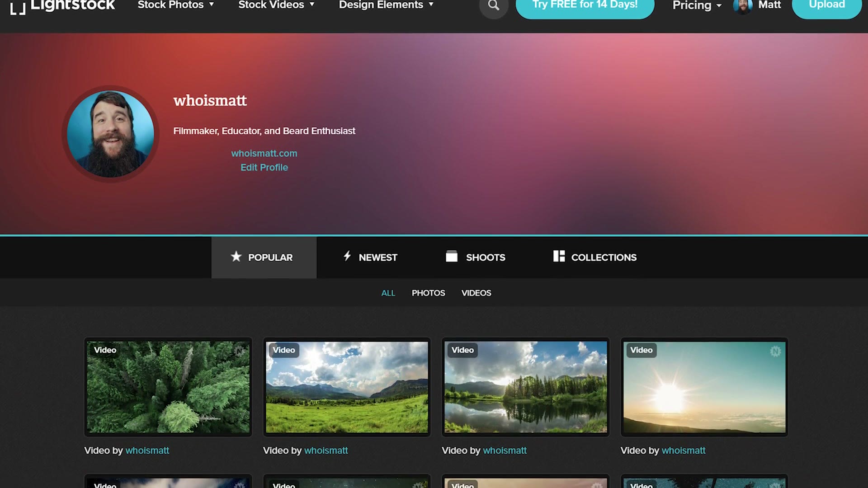Open the lake reflection video thumbnail
The width and height of the screenshot is (868, 488).
[526, 387]
